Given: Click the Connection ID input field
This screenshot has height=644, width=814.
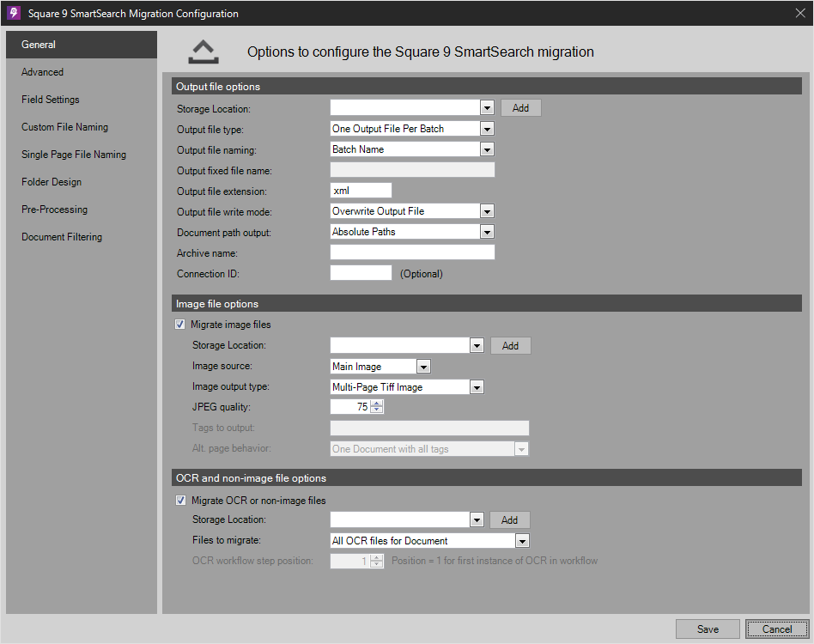Looking at the screenshot, I should coord(361,273).
